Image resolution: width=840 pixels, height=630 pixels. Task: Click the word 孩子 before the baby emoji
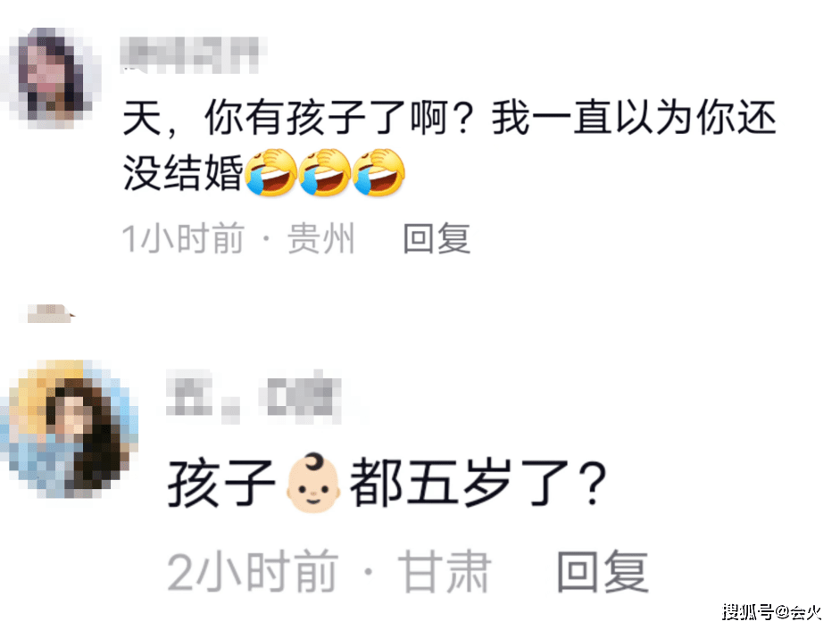point(221,484)
